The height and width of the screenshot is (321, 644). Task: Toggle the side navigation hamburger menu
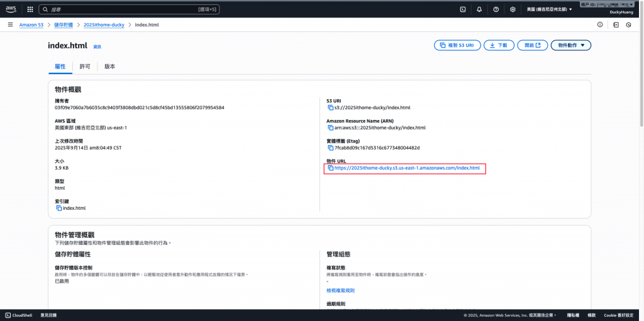[x=10, y=24]
